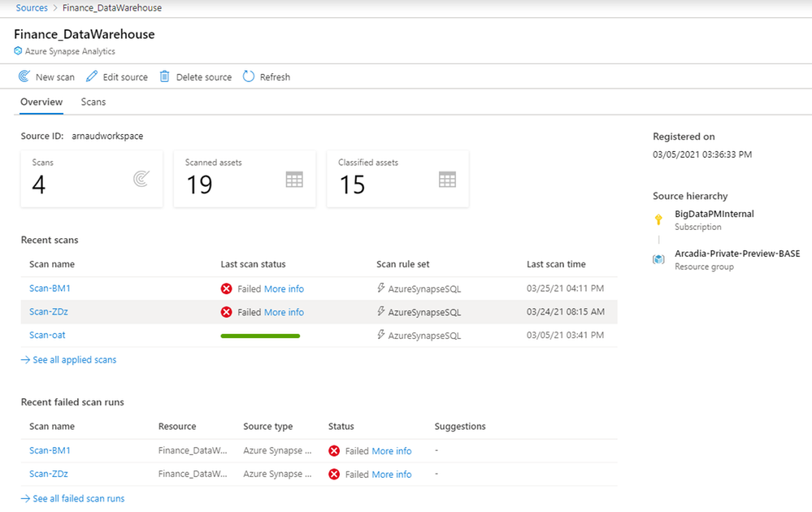Open See all failed scan runs
Viewport: 812px width, 512px height.
78,498
